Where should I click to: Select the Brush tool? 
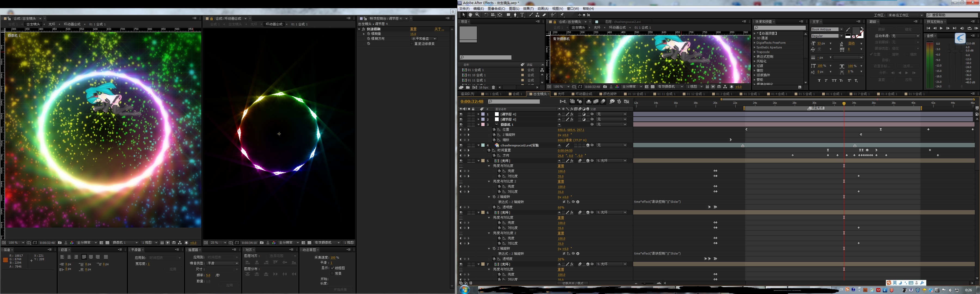point(531,15)
